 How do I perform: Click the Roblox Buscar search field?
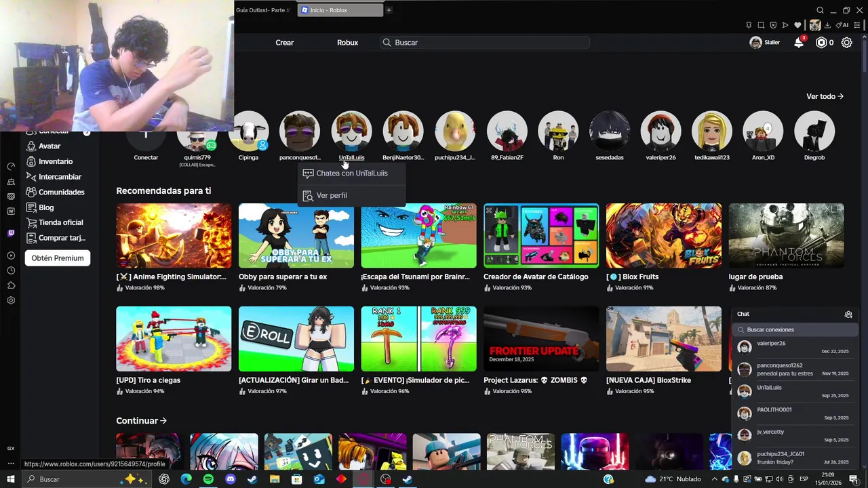point(485,43)
